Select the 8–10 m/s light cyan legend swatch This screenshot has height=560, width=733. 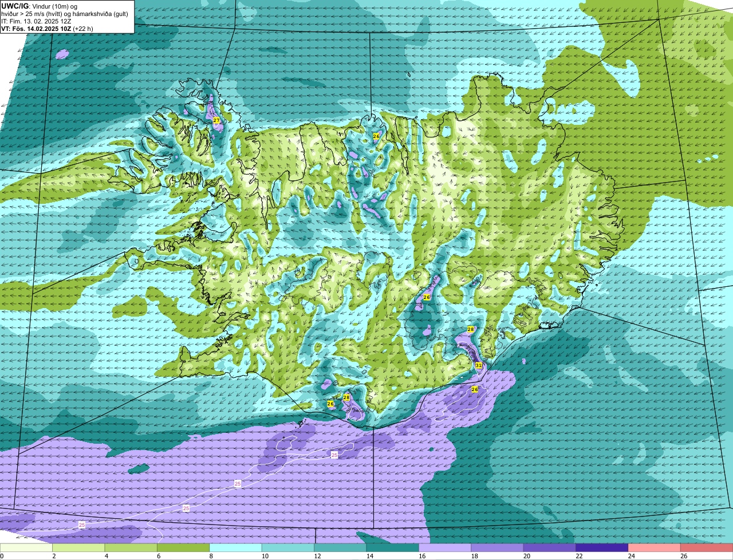[236, 548]
